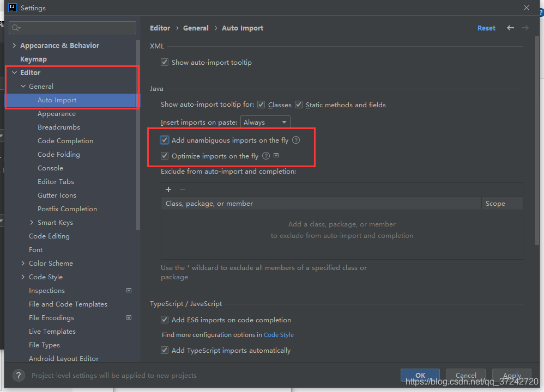The height and width of the screenshot is (392, 544).
Task: Expand the Smart Keys node
Action: pyautogui.click(x=32, y=223)
